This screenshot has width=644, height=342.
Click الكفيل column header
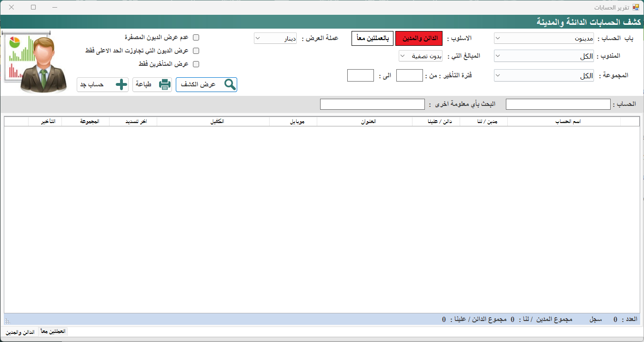213,122
